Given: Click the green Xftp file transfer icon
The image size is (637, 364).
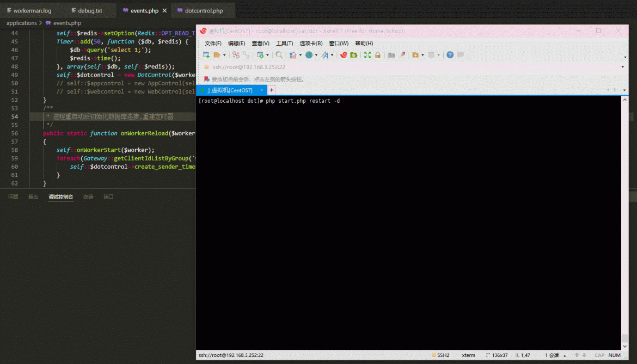Looking at the screenshot, I should pyautogui.click(x=354, y=55).
